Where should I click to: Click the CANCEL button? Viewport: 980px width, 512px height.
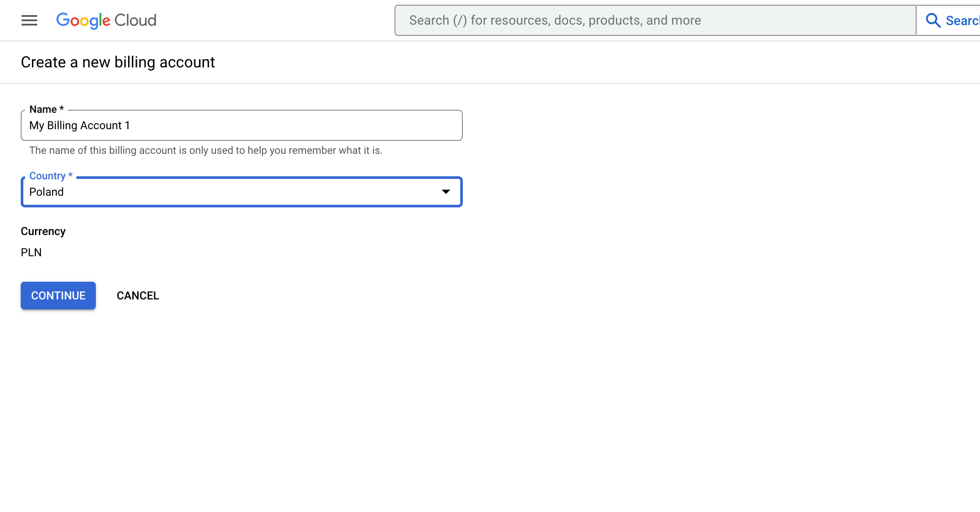click(138, 296)
